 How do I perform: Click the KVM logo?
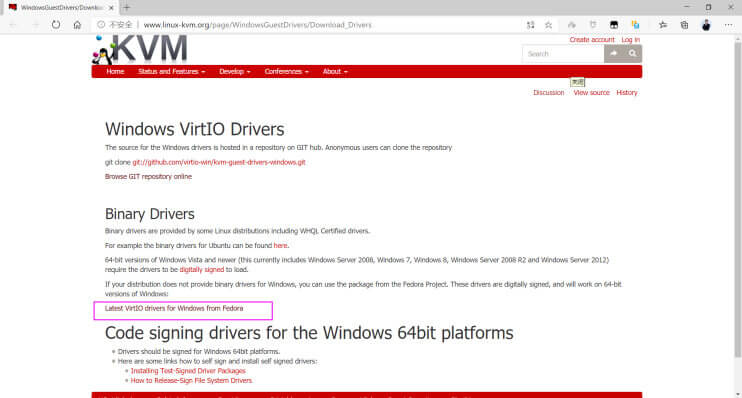point(140,49)
